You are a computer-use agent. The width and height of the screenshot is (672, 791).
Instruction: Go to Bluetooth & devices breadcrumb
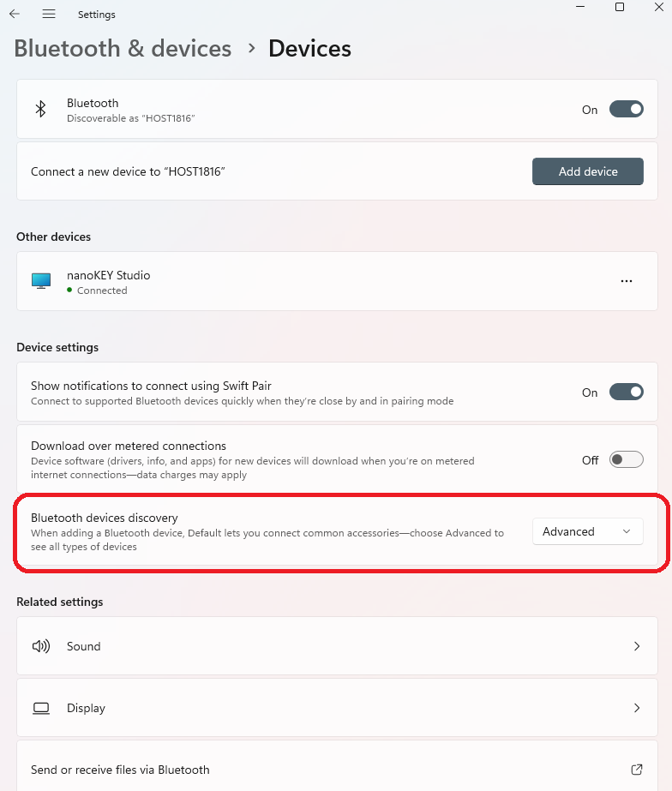(123, 49)
